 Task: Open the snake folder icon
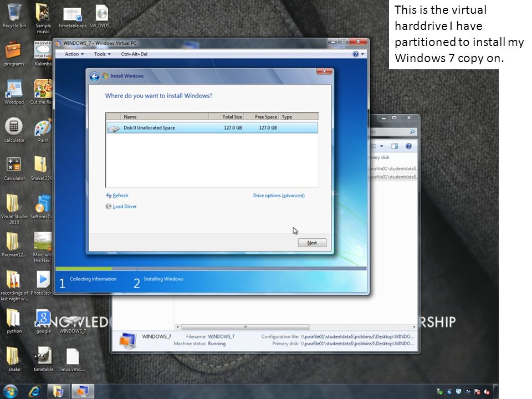coord(13,356)
